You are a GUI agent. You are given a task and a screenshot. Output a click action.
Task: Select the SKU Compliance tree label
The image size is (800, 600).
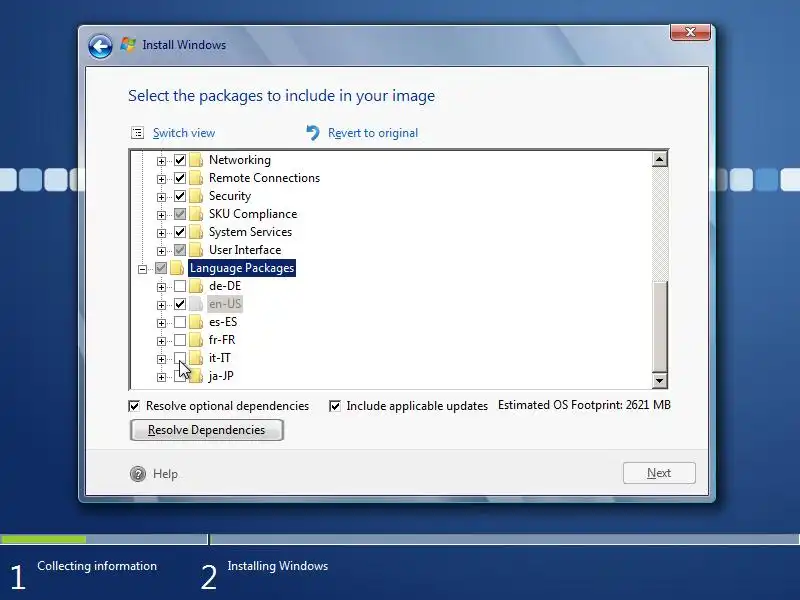(253, 214)
